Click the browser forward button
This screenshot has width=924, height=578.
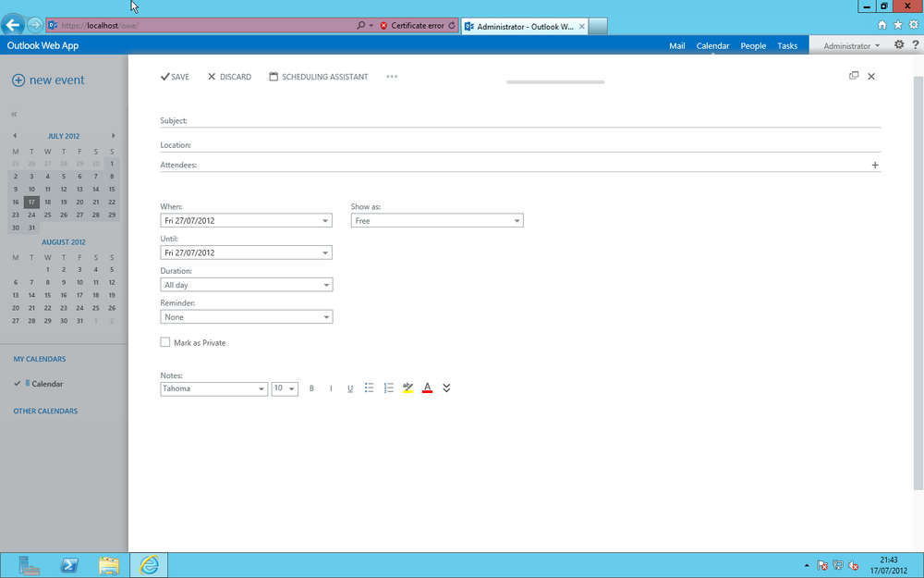pos(35,25)
